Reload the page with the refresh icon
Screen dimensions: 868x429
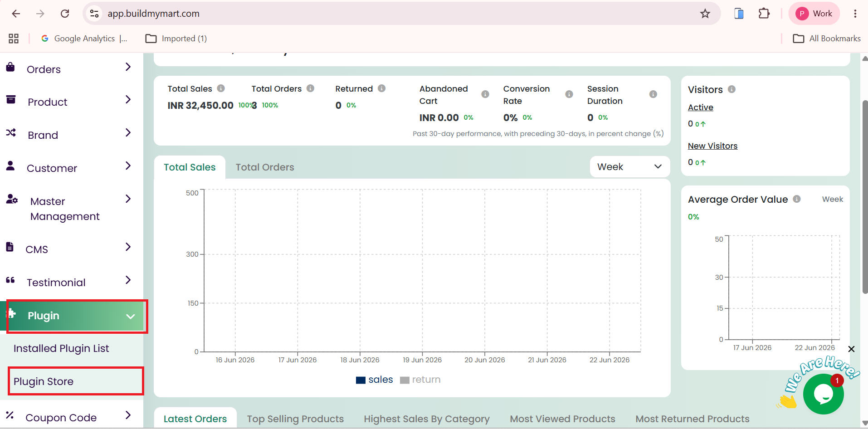click(65, 14)
